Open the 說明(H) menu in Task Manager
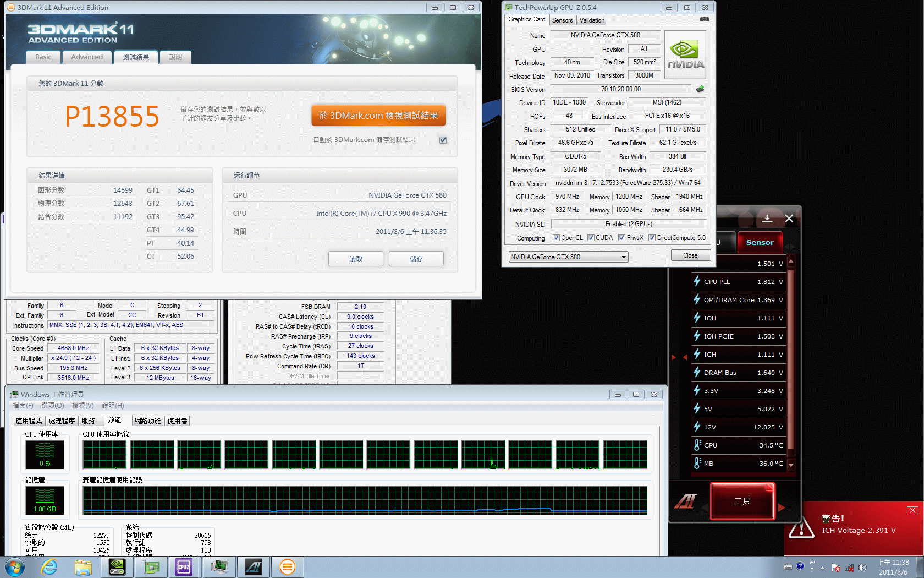Screen dimensions: 924x578 tap(113, 406)
